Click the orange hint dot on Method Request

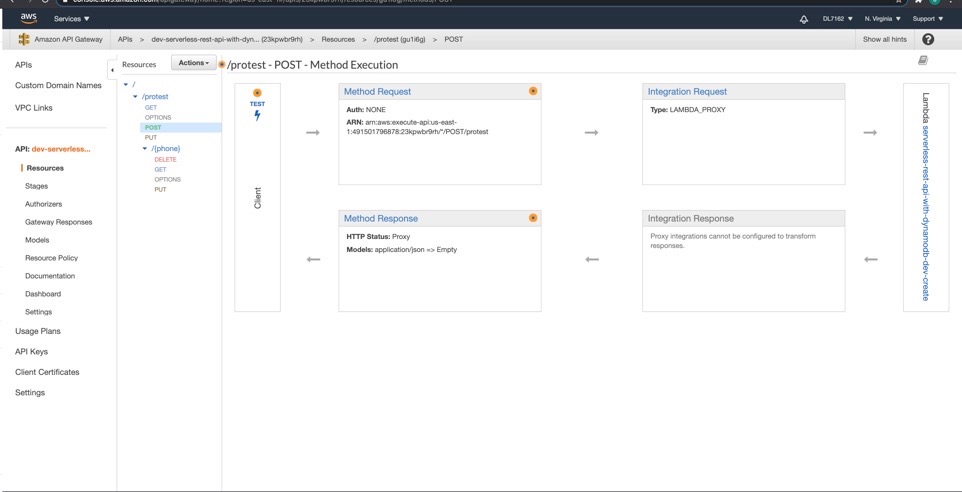point(533,91)
